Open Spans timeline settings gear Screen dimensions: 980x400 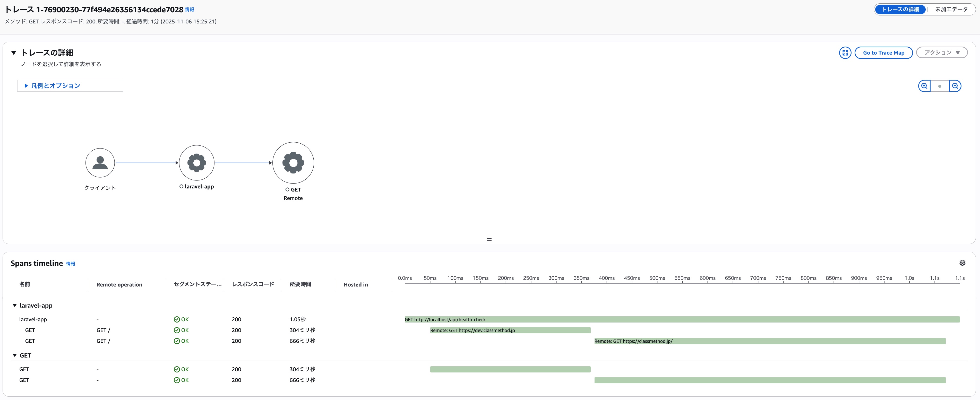(x=962, y=263)
